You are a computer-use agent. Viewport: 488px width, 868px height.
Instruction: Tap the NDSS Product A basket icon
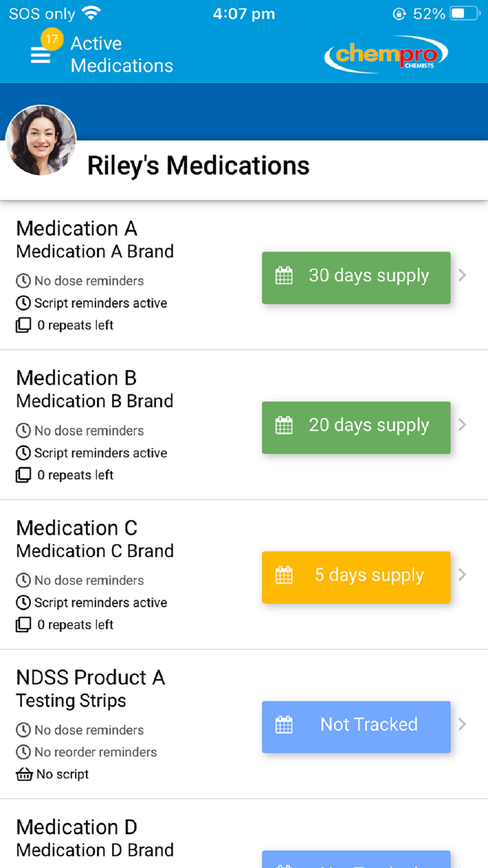point(24,774)
